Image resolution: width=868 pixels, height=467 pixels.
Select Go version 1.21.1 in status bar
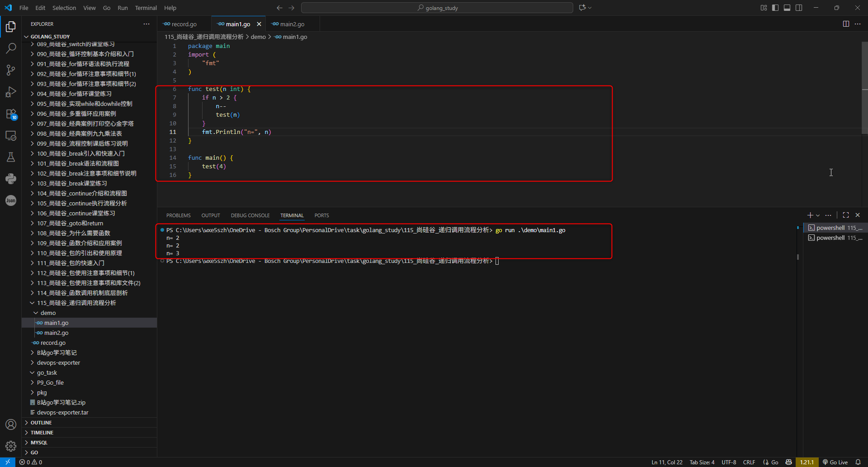[x=807, y=462]
